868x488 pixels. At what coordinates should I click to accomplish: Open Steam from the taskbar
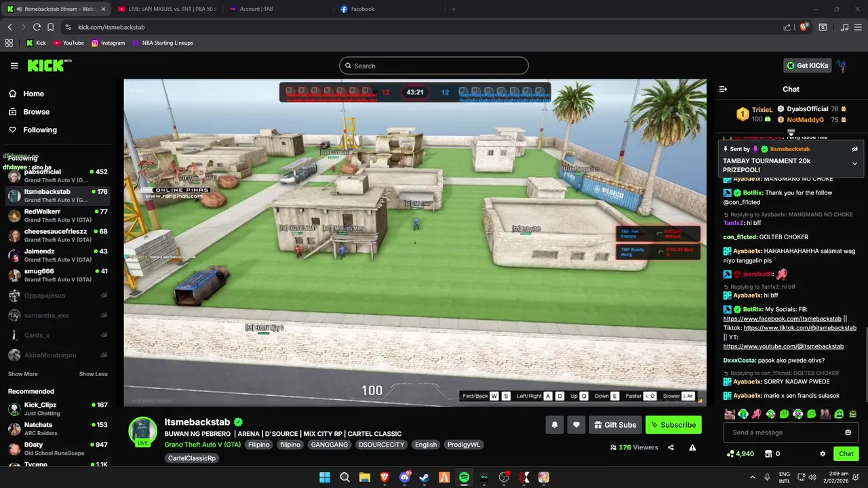[425, 477]
